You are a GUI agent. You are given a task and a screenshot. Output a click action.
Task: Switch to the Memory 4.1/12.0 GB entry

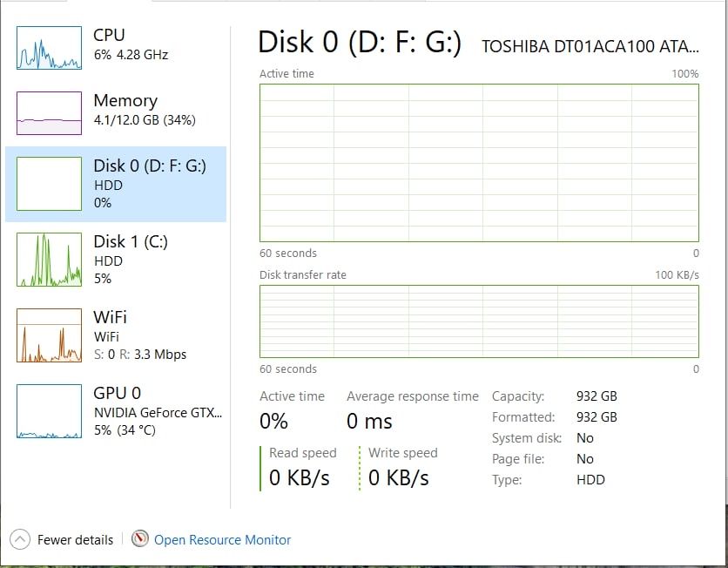click(144, 119)
